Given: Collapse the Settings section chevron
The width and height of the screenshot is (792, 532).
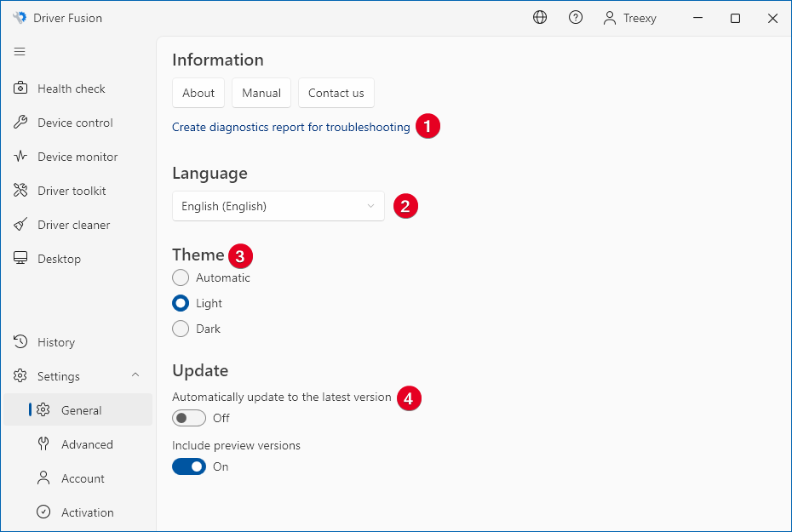Looking at the screenshot, I should [x=135, y=375].
